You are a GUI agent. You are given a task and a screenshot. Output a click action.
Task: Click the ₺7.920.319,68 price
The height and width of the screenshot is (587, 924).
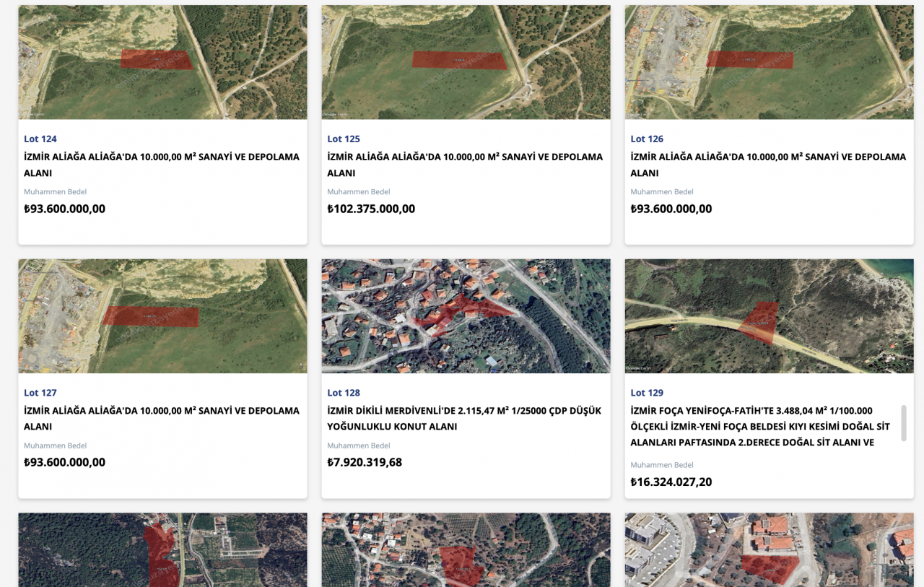(x=365, y=462)
